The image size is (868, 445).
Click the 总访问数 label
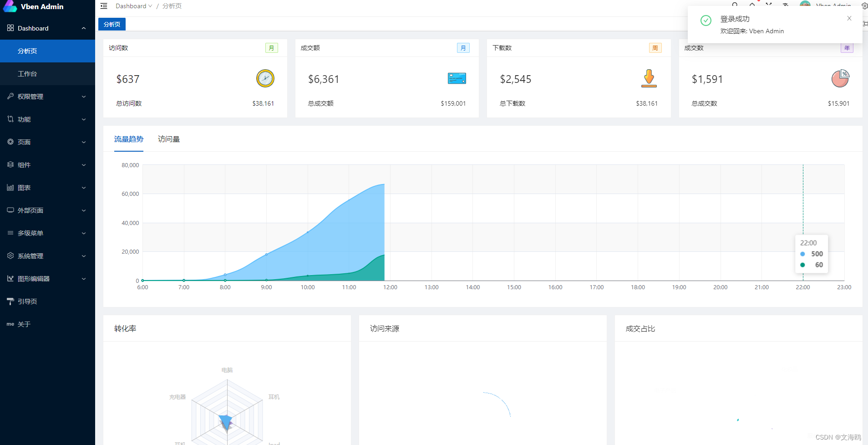(129, 103)
